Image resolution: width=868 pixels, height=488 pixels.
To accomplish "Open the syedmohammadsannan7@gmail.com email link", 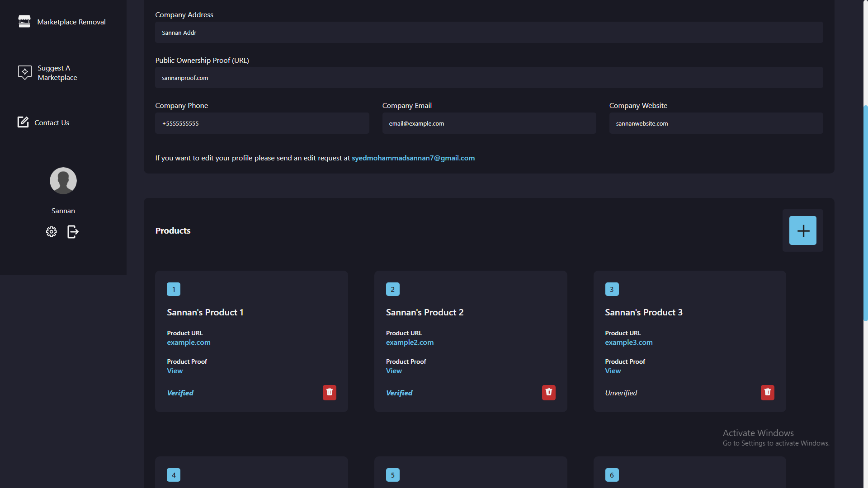I will tap(413, 158).
